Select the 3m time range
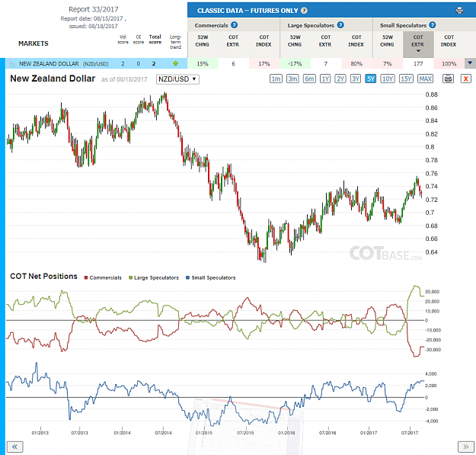 pos(292,79)
